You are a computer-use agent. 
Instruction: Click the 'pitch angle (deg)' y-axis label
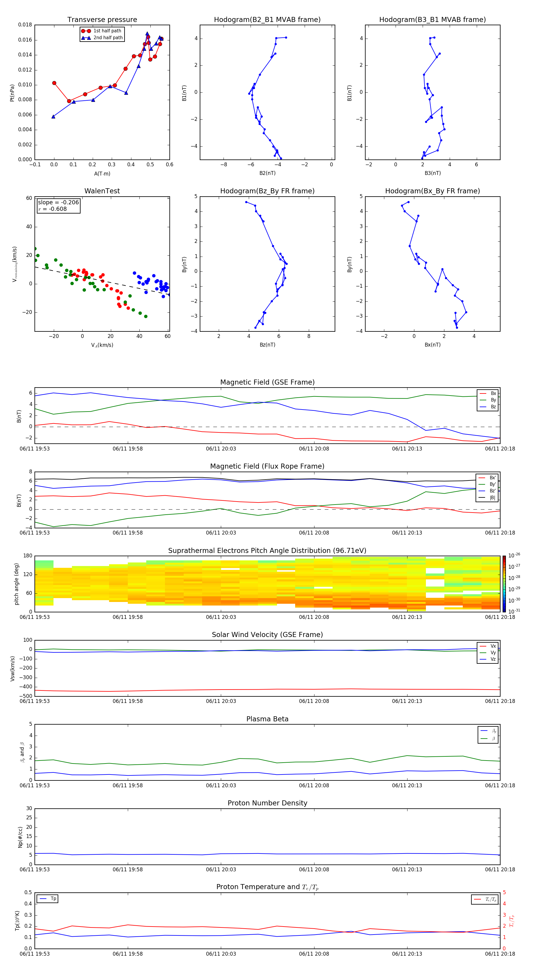pyautogui.click(x=16, y=584)
